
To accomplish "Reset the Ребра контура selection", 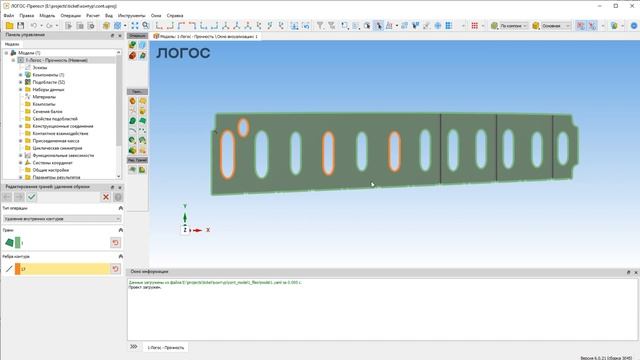I will click(x=116, y=269).
